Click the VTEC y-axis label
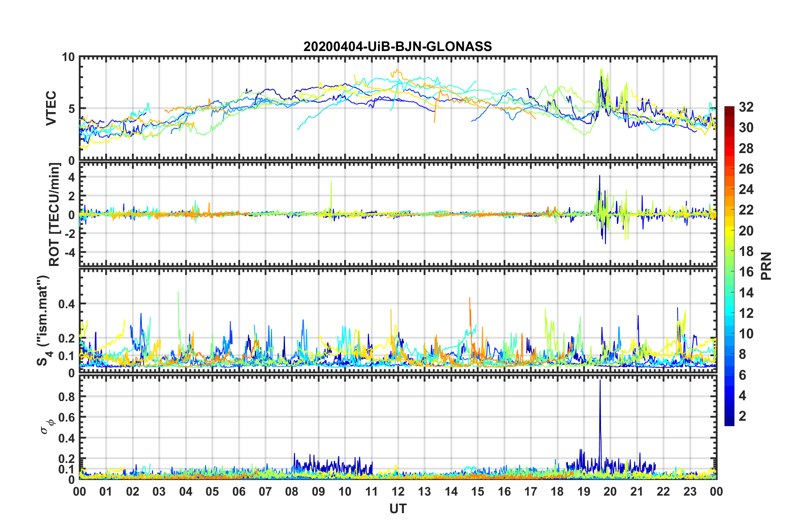This screenshot has height=532, width=796. 51,108
